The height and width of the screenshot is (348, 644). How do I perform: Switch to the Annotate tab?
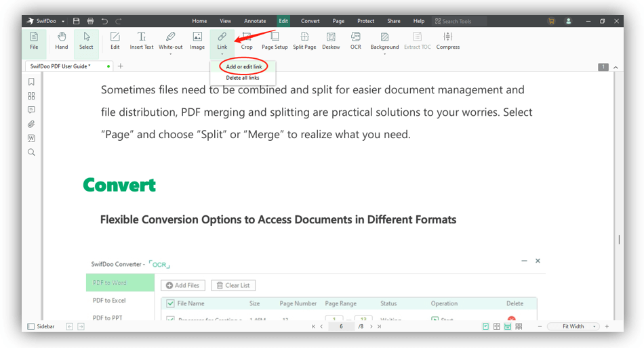click(255, 21)
